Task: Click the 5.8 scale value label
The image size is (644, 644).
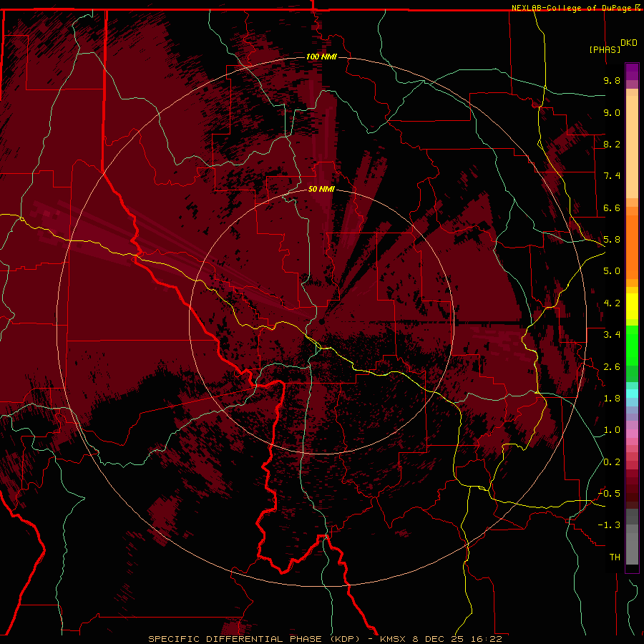Action: (x=612, y=240)
